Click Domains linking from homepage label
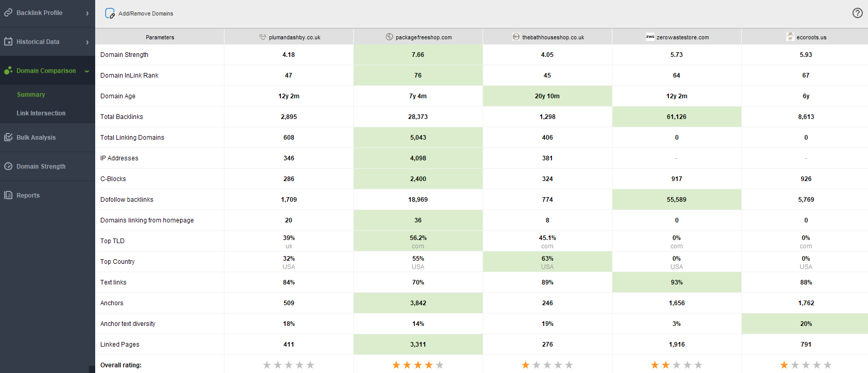The height and width of the screenshot is (373, 868). (x=147, y=220)
